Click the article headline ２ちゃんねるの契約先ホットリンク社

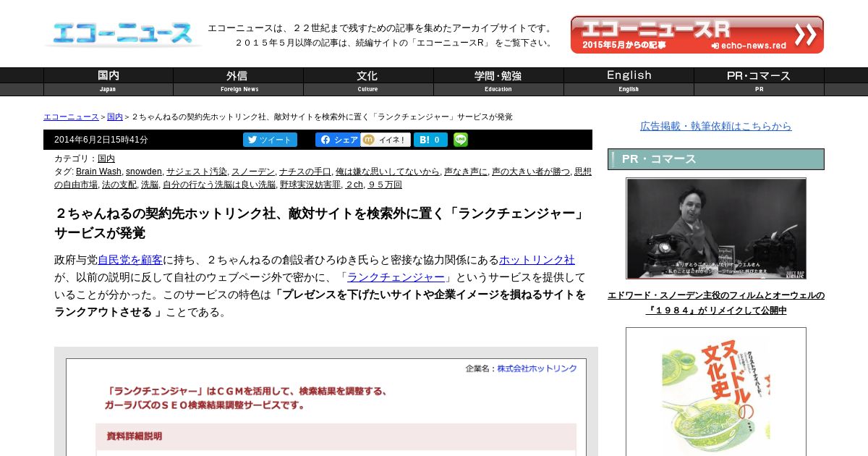click(x=319, y=223)
